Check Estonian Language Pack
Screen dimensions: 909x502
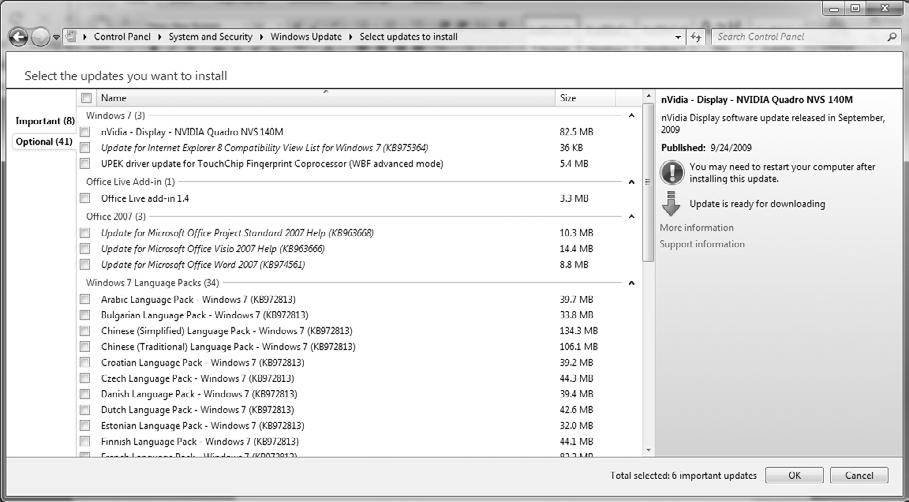(85, 425)
